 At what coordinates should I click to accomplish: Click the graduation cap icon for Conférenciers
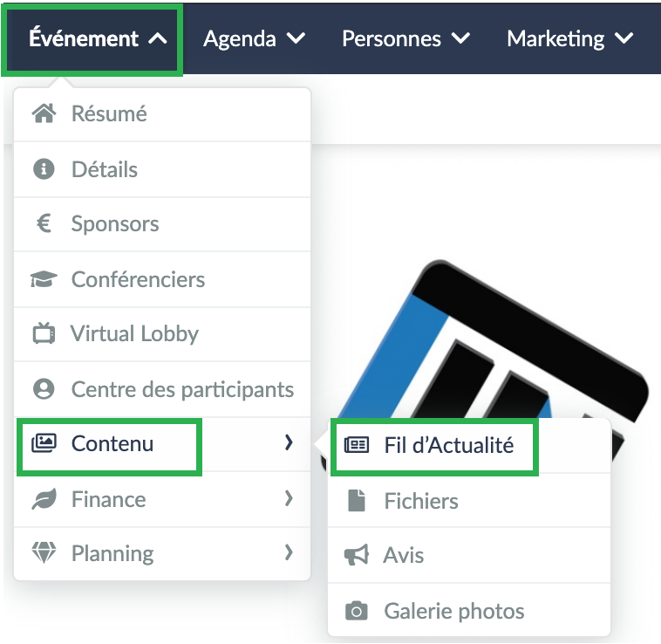[44, 279]
